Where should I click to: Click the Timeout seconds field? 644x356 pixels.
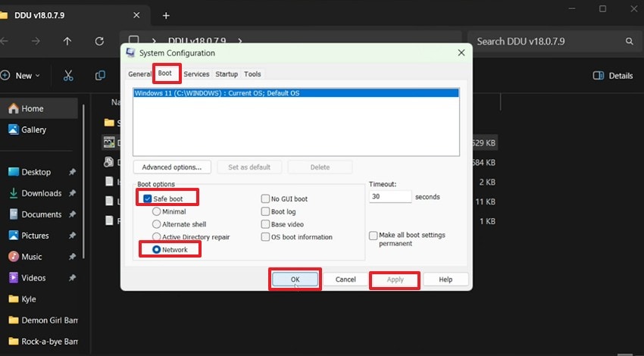click(390, 197)
